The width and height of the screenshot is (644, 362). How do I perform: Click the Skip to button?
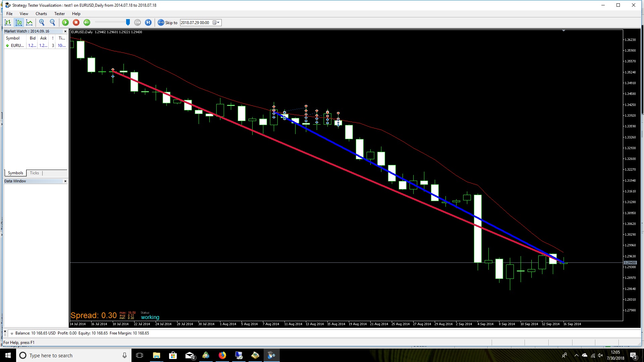pyautogui.click(x=167, y=22)
